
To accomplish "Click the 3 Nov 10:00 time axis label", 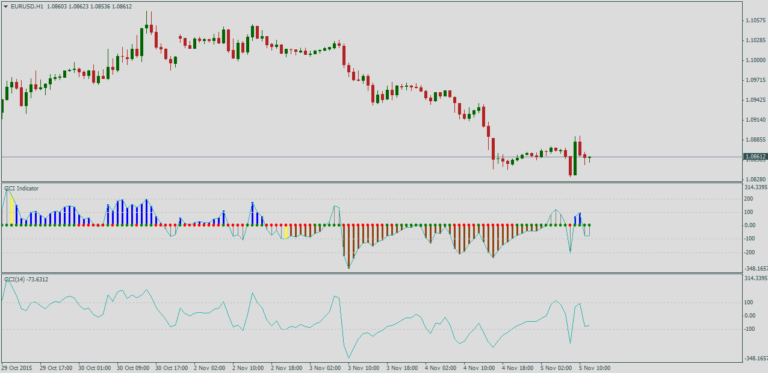I will pos(363,367).
